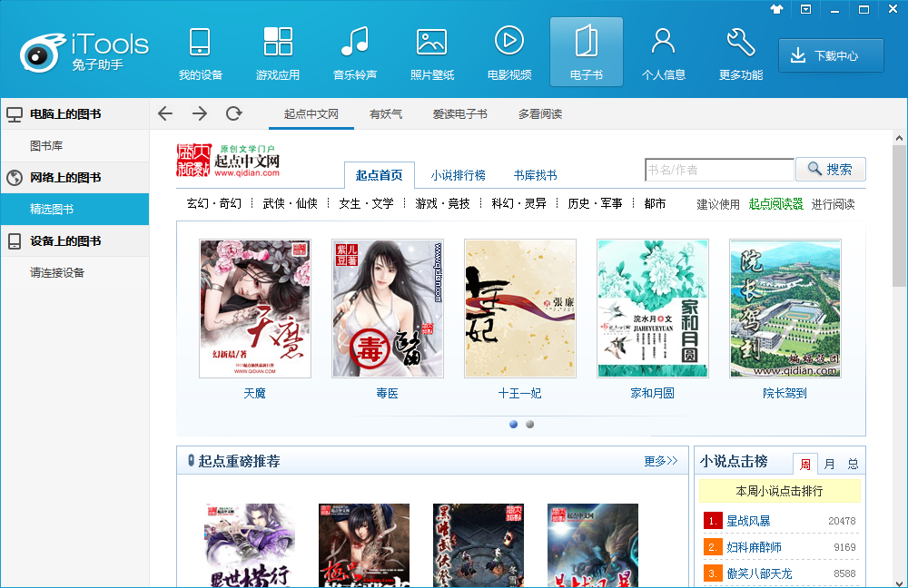Screen dimensions: 908x588
Task: Open the 家和月圆 book cover
Action: point(653,309)
